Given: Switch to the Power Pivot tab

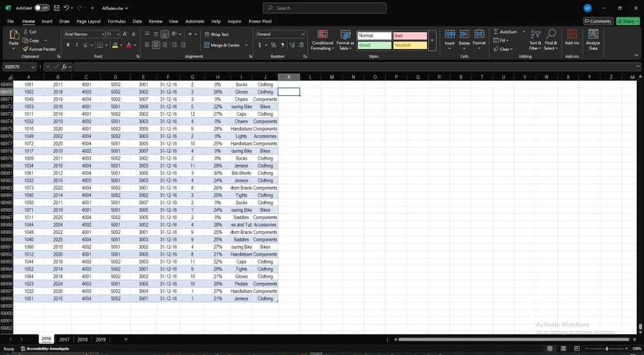Looking at the screenshot, I should pos(260,21).
